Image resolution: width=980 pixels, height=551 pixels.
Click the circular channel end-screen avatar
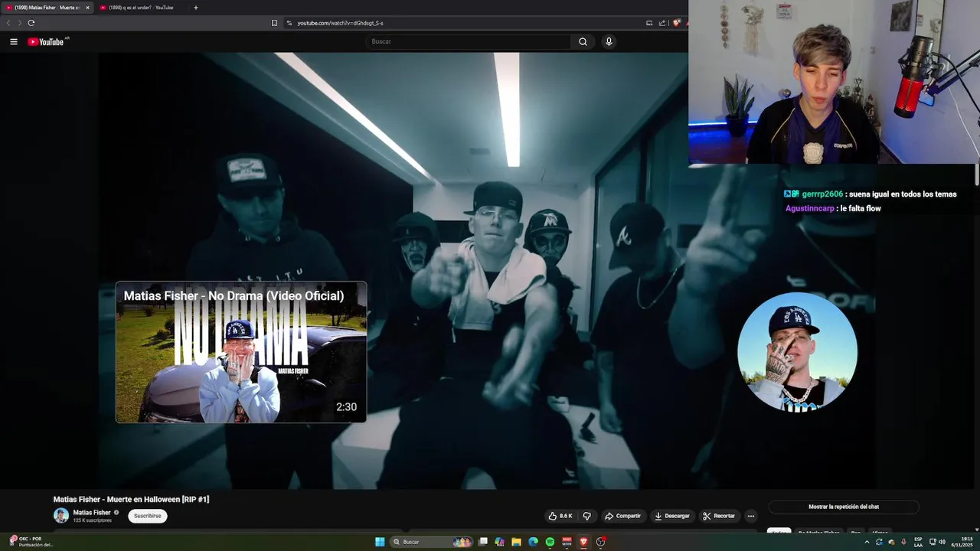point(797,352)
